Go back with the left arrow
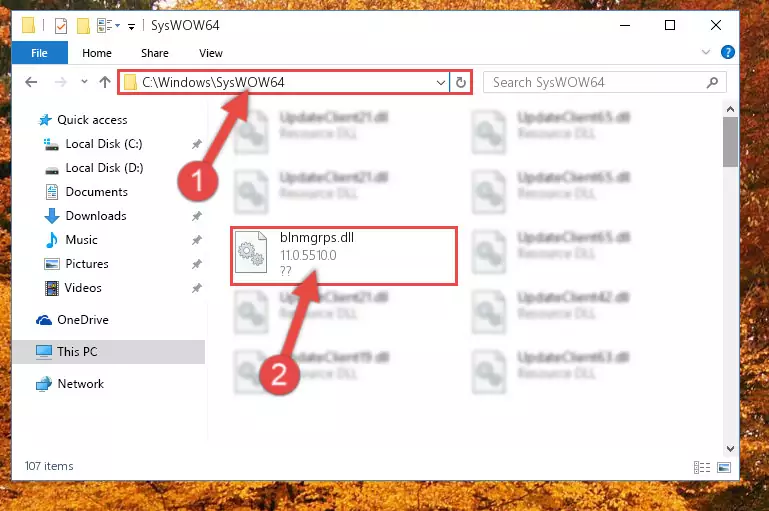This screenshot has width=769, height=511. click(x=31, y=82)
